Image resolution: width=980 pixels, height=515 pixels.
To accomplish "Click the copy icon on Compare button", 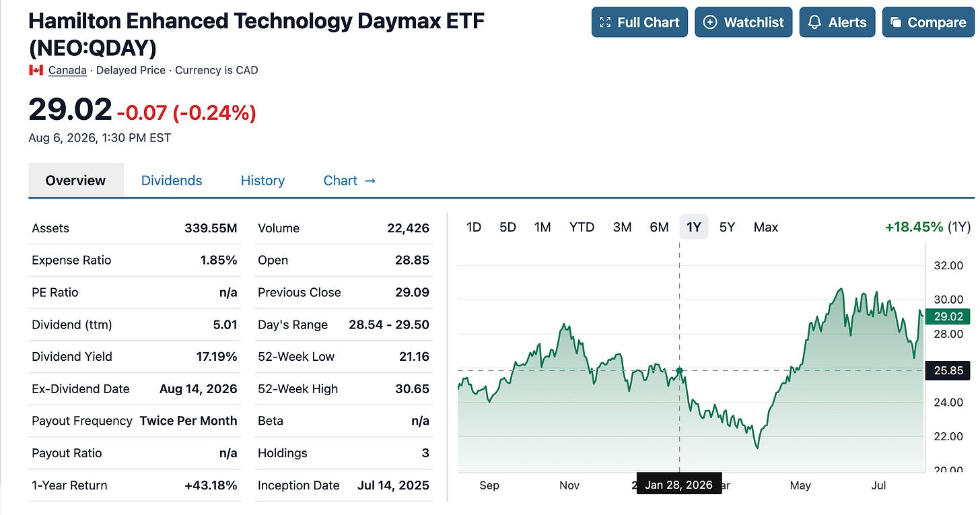I will [895, 22].
